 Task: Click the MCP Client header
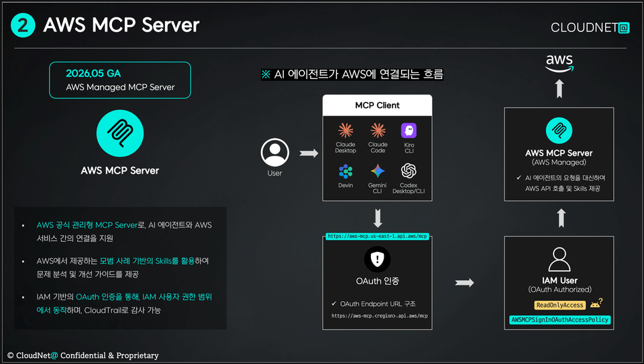377,105
